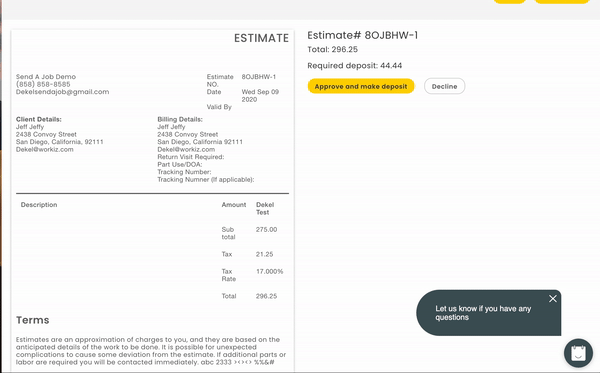This screenshot has height=373, width=600.
Task: Click the Client Details heading
Action: pos(39,119)
